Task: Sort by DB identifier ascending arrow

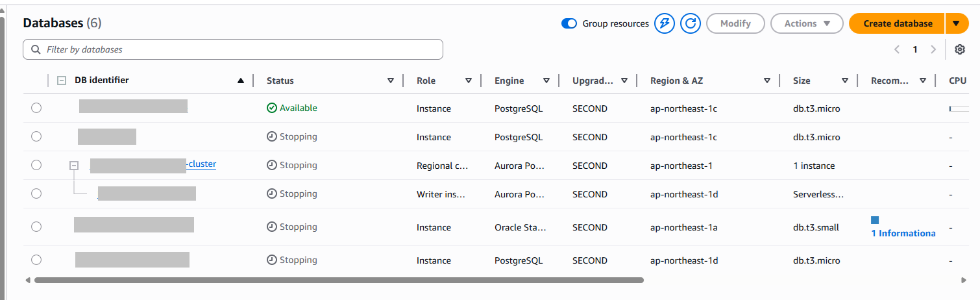Action: 241,81
